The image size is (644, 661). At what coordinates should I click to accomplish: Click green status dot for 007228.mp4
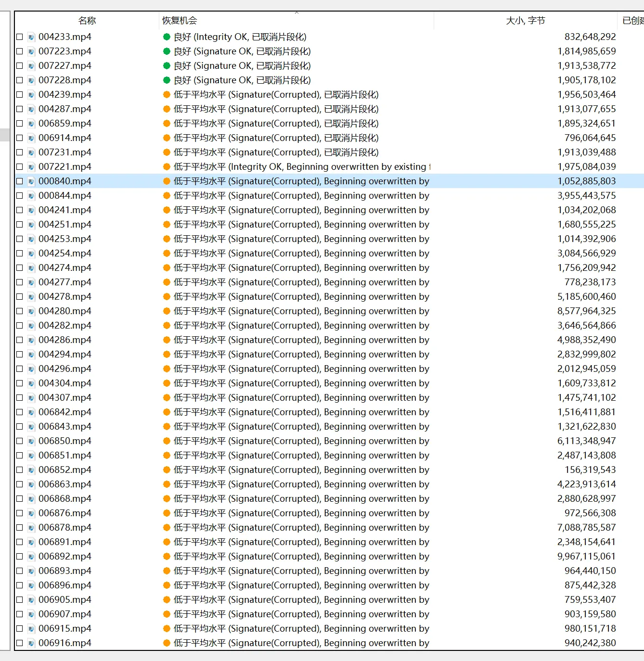pyautogui.click(x=167, y=80)
